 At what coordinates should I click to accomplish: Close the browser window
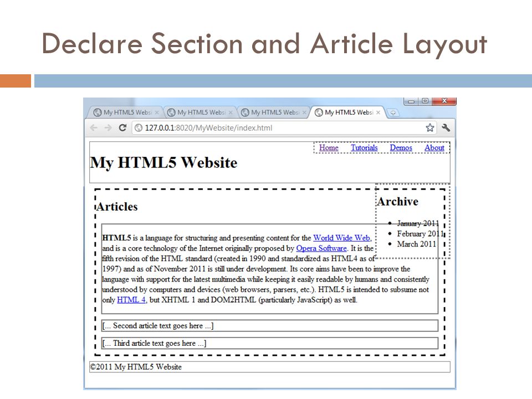click(444, 101)
